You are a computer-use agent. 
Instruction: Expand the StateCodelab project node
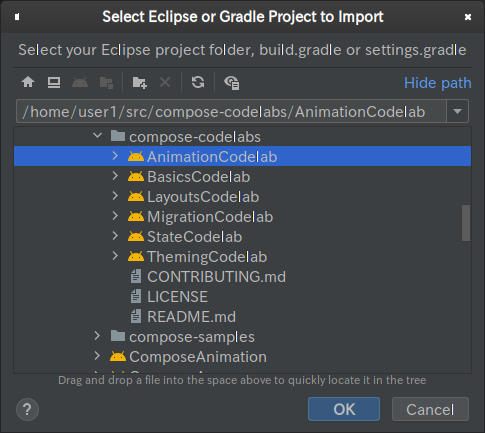pos(115,236)
